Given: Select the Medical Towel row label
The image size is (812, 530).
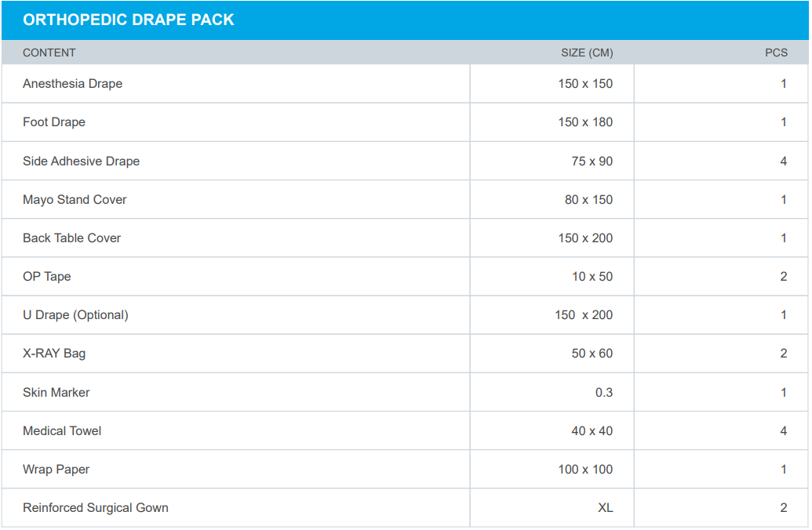Looking at the screenshot, I should point(62,431).
